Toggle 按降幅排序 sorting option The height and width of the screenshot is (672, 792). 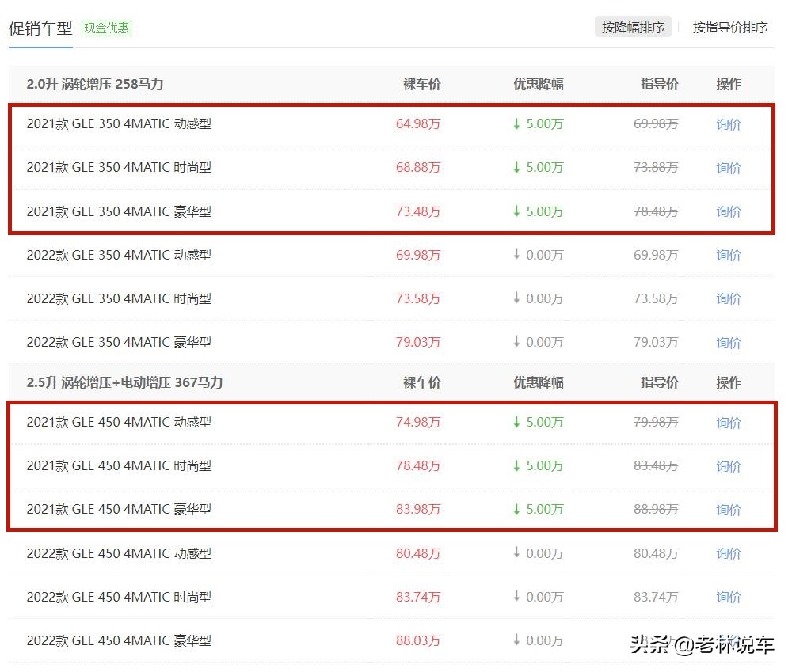point(633,26)
